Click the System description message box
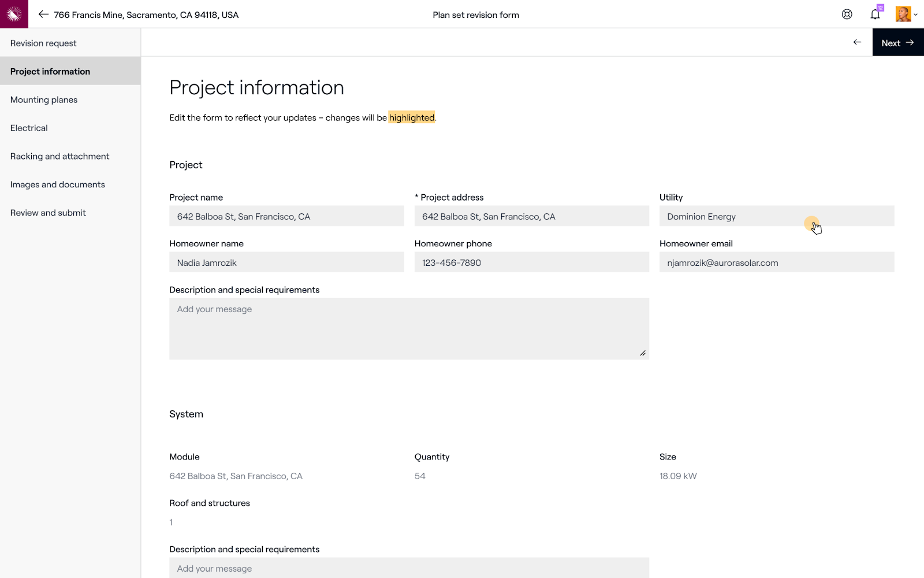The height and width of the screenshot is (578, 924). 409,568
